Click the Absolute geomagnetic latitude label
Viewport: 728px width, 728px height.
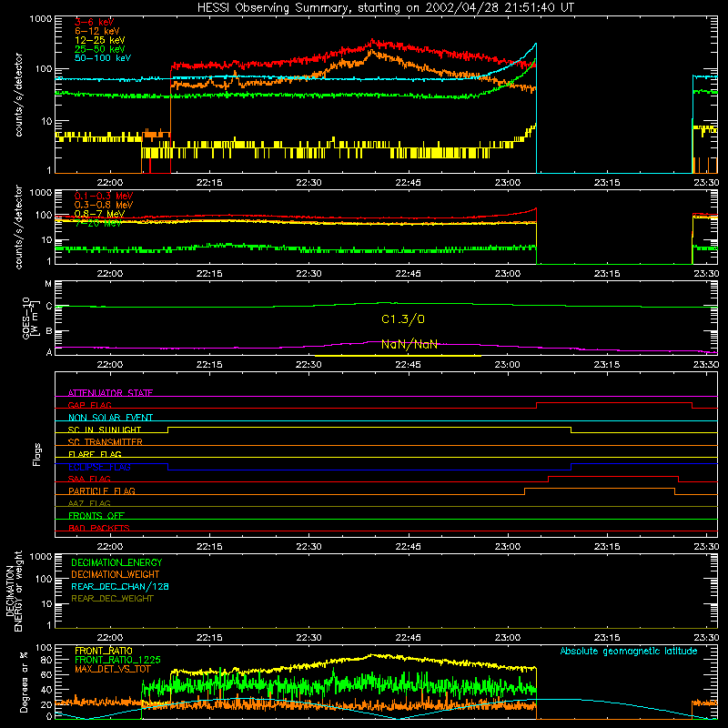click(629, 652)
